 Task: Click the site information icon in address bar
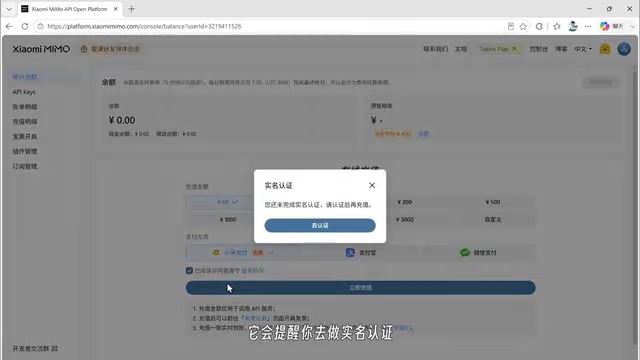40,26
